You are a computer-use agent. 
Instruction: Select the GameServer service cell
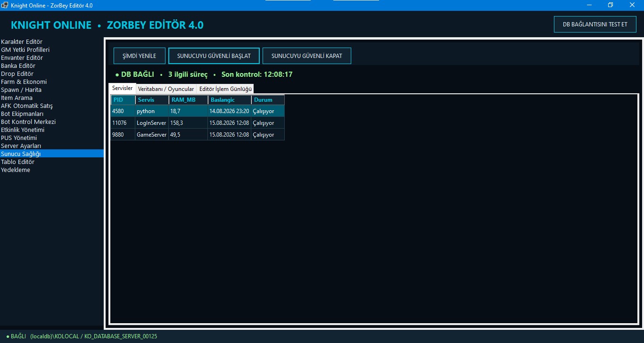(152, 135)
